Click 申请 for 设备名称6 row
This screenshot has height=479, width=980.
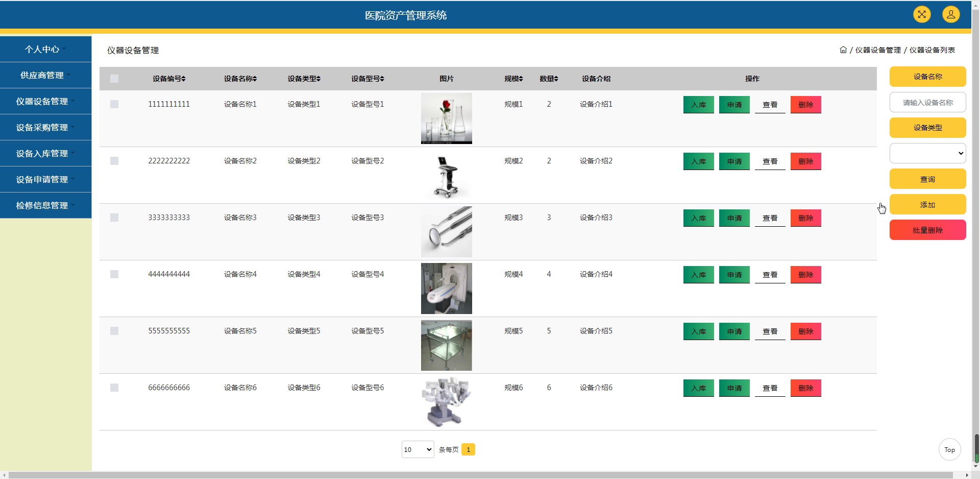click(734, 388)
